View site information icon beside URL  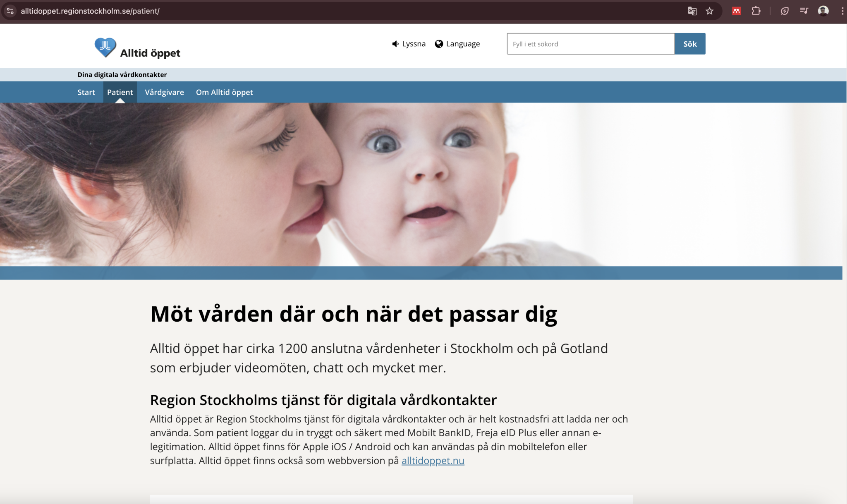[x=10, y=11]
